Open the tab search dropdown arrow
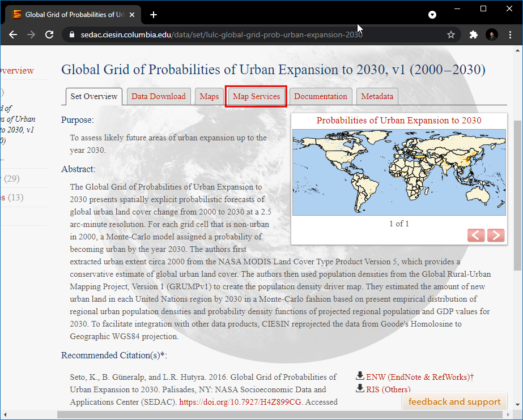This screenshot has height=420, width=523. pos(432,14)
